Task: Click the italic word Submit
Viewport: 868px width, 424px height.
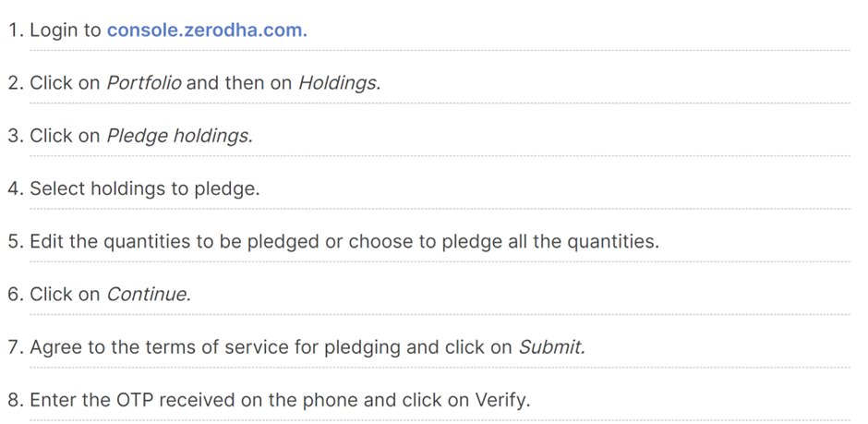Action: click(x=551, y=347)
